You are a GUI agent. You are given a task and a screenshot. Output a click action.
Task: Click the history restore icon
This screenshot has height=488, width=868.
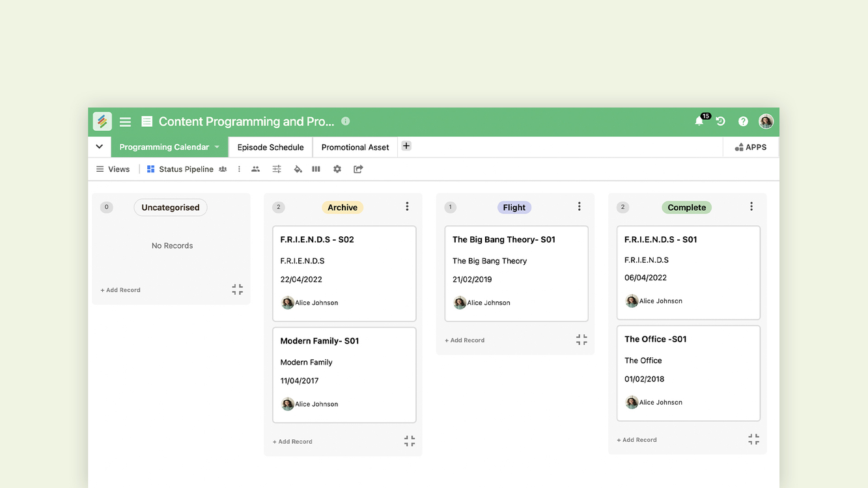(x=721, y=122)
